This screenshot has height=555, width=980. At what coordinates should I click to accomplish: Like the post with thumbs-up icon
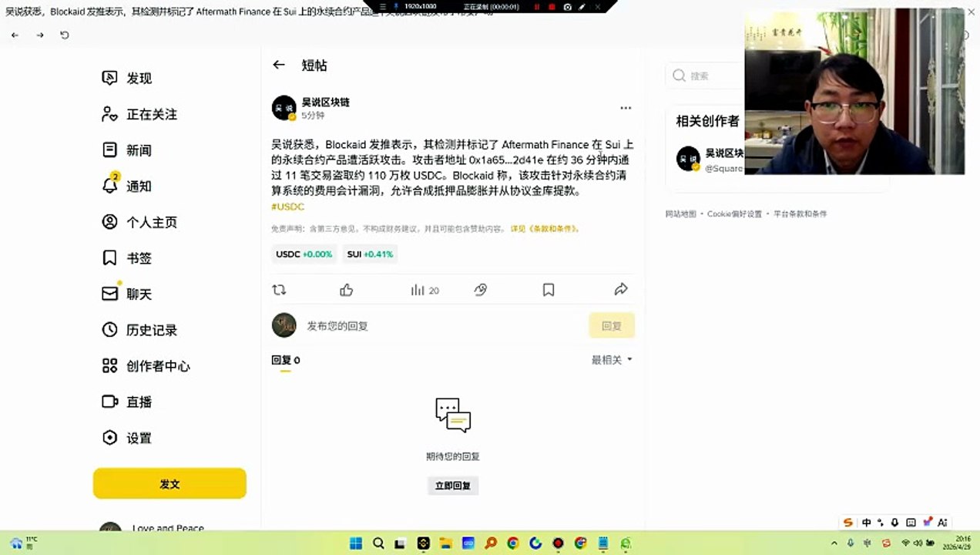(347, 290)
